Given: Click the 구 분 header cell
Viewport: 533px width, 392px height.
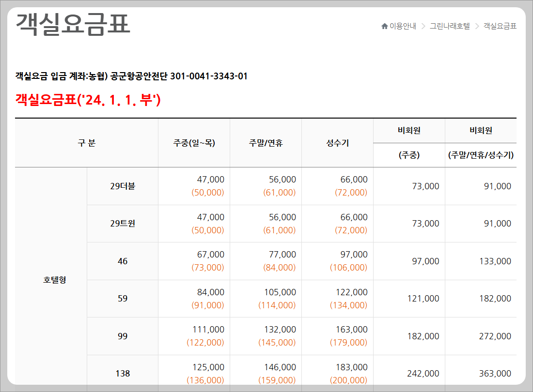Looking at the screenshot, I should pos(87,143).
